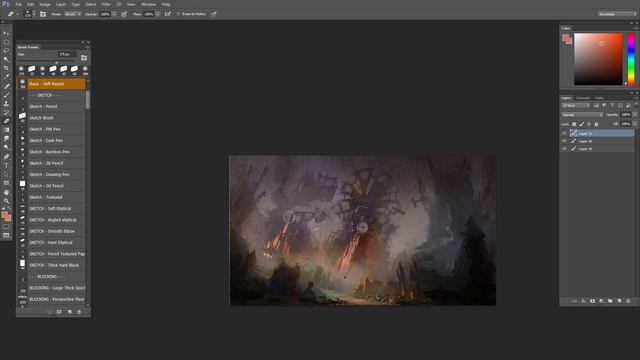Select the Clone Stamp tool
The height and width of the screenshot is (360, 640).
pos(6,104)
